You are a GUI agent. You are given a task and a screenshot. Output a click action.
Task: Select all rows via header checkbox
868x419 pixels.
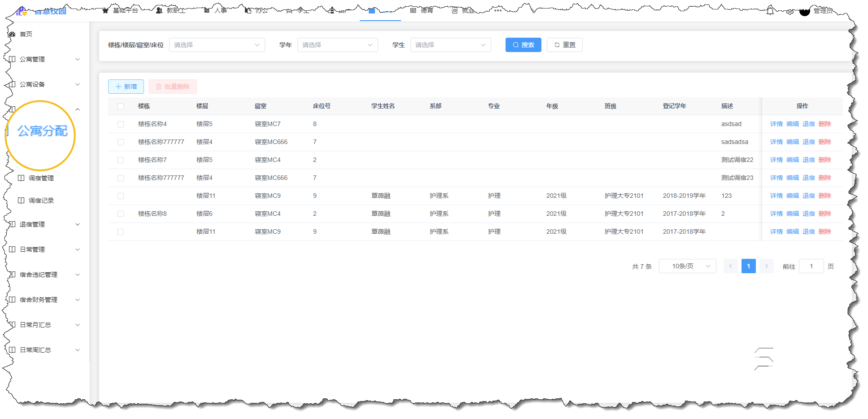tap(120, 106)
